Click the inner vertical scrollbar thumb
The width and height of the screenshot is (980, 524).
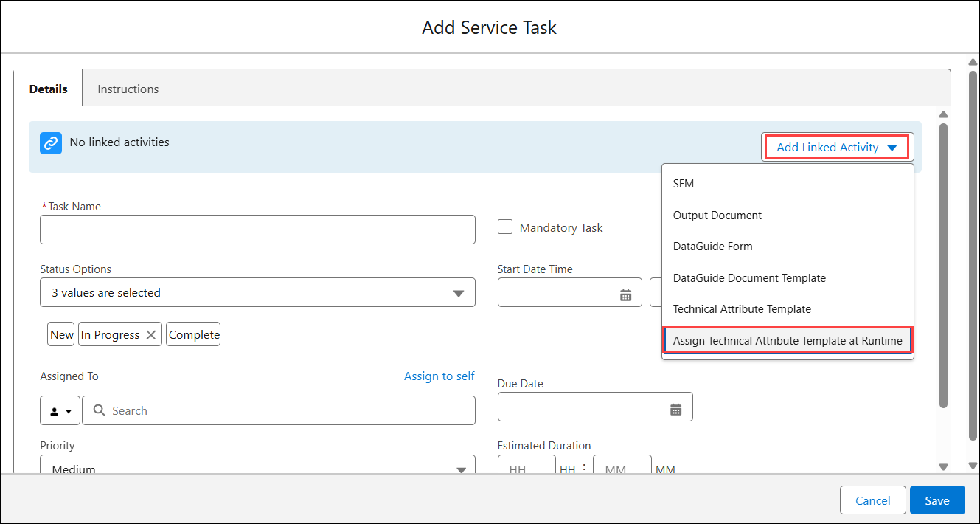tap(943, 266)
